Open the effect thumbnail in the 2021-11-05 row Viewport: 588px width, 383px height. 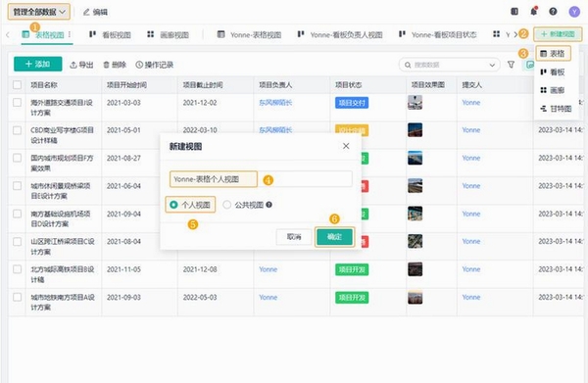point(415,269)
